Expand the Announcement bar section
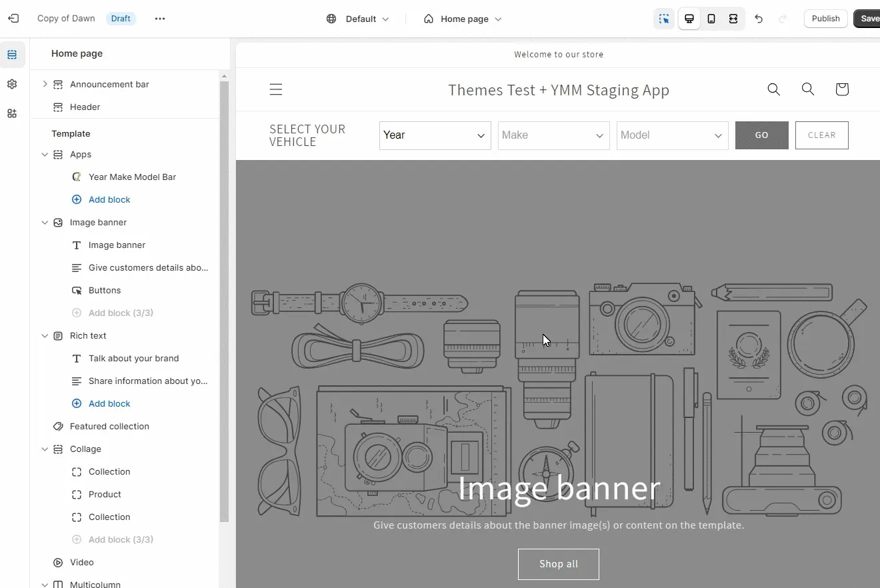 (x=45, y=84)
